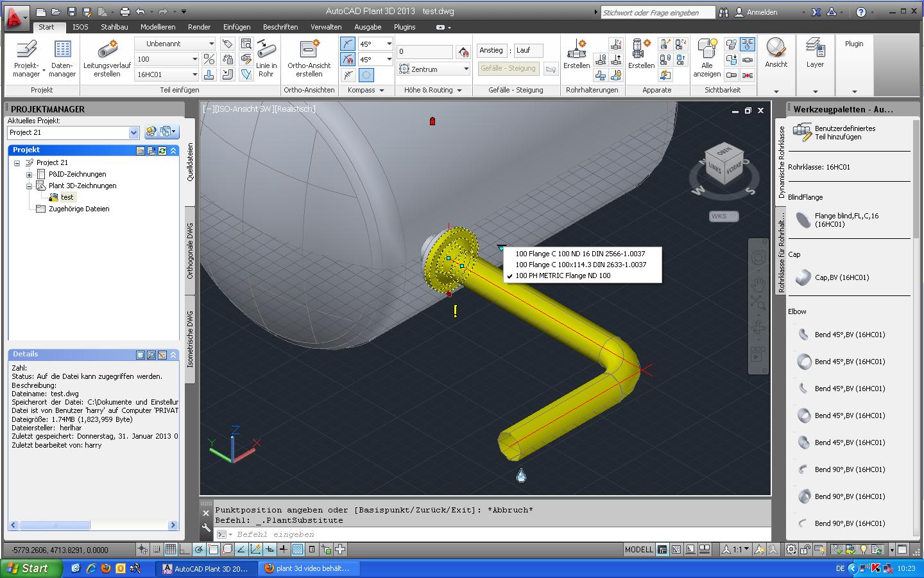Viewport: 924px width, 578px height.
Task: Select 100 Flange C 100 ND 16 DIN 2566-1.0037
Action: tap(583, 254)
